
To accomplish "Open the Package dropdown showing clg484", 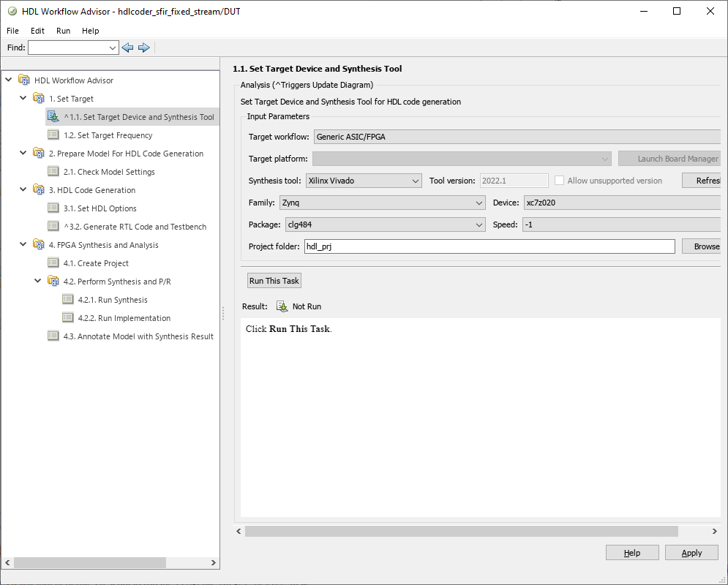I will [x=386, y=224].
